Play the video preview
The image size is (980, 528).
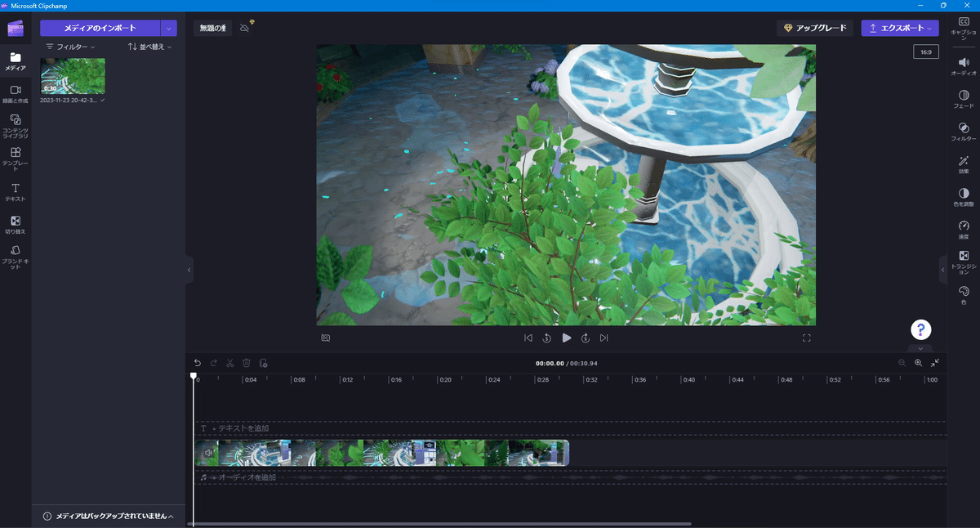coord(566,338)
